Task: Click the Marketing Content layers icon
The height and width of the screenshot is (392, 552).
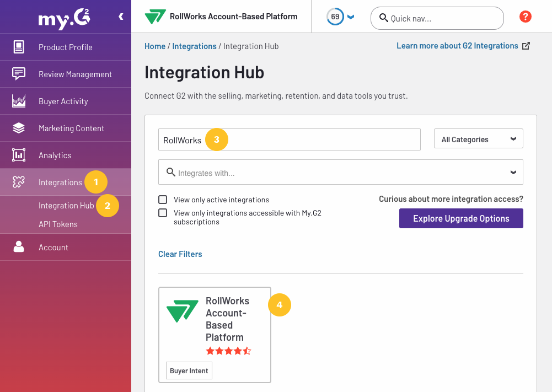Action: point(19,128)
